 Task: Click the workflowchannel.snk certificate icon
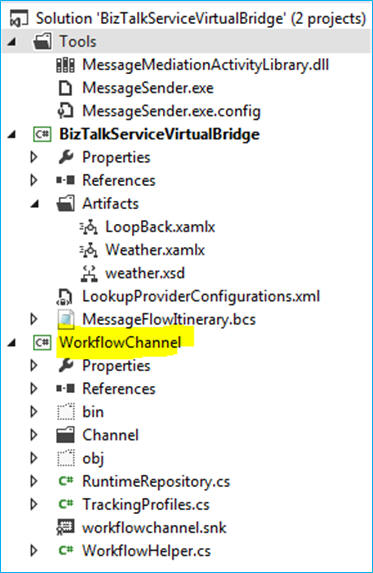(65, 528)
